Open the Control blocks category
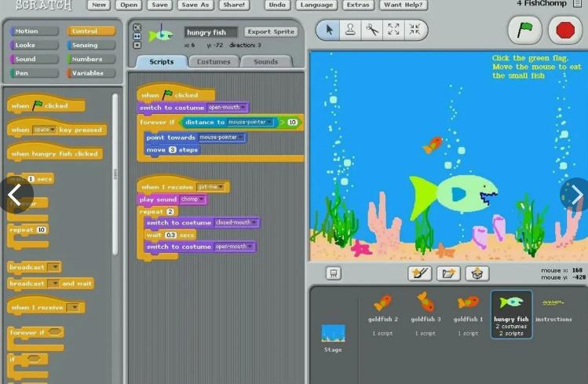 tap(91, 31)
